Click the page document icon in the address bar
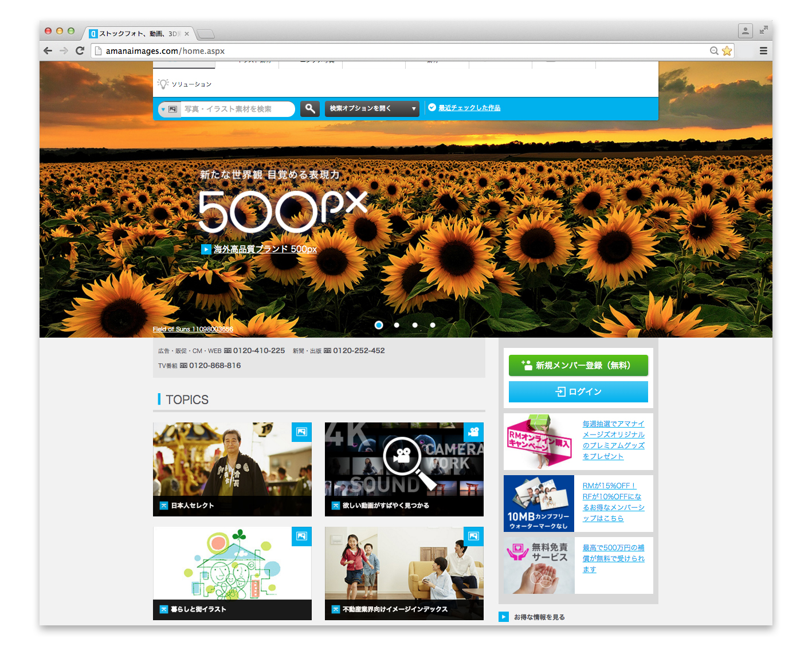812x650 pixels. pyautogui.click(x=98, y=50)
